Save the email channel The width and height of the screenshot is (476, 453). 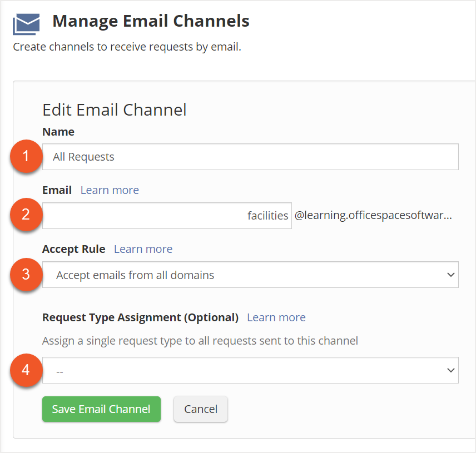click(x=101, y=409)
